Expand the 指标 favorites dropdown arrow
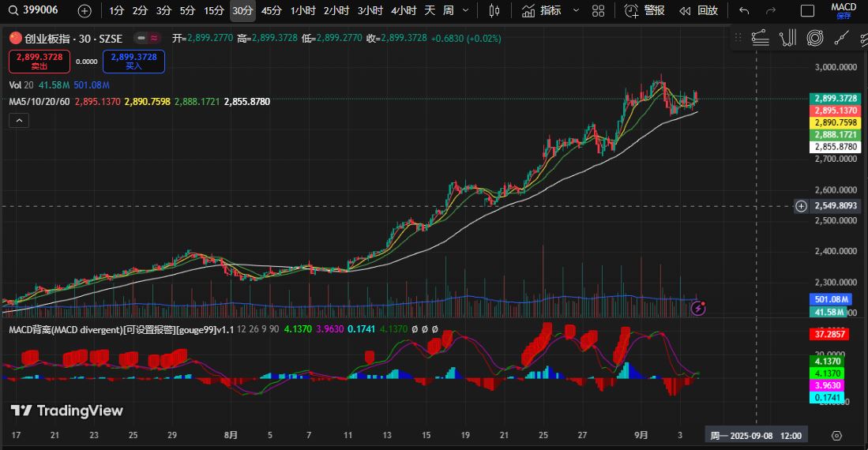Image resolution: width=868 pixels, height=450 pixels. click(x=575, y=10)
